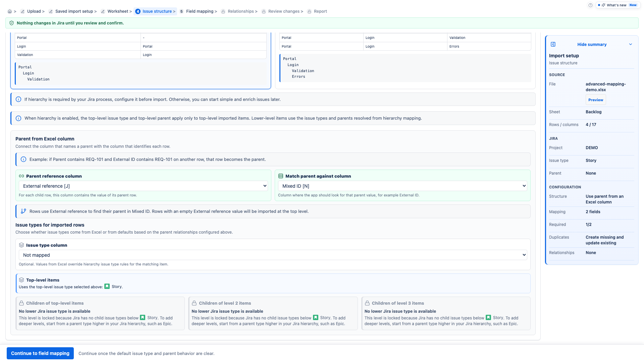Screen dimensions: 644x362
Task: Click Continue to field mapping button
Action: pyautogui.click(x=40, y=353)
